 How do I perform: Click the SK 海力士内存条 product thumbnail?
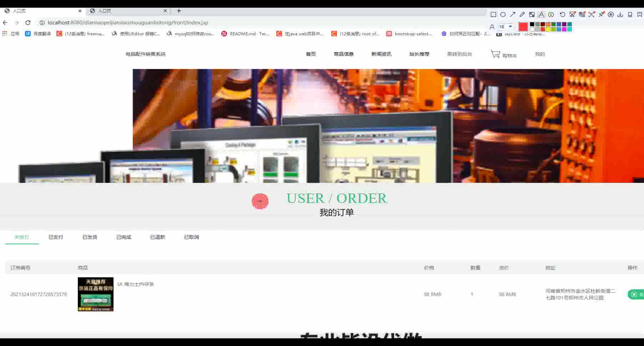click(96, 294)
